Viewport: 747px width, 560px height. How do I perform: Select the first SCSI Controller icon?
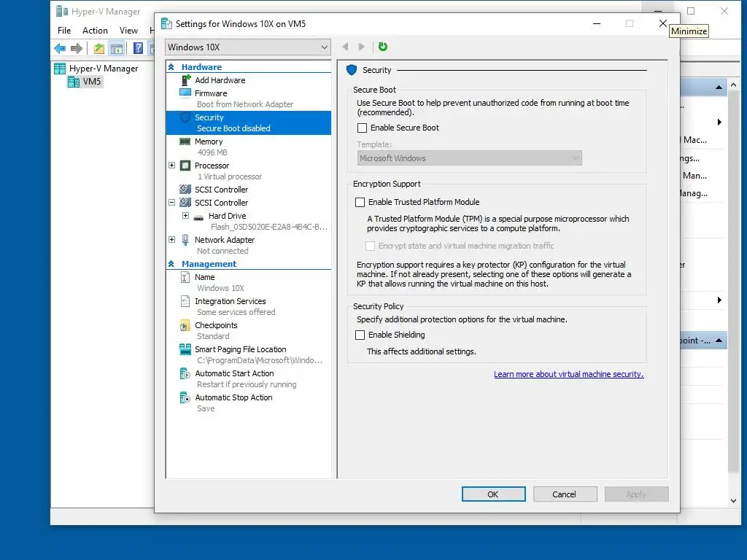(185, 189)
